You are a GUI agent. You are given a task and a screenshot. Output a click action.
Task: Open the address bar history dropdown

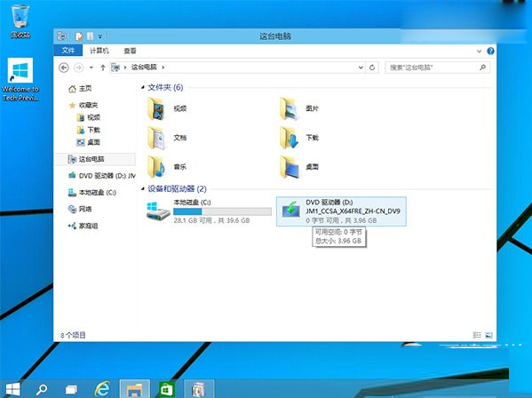(x=361, y=68)
